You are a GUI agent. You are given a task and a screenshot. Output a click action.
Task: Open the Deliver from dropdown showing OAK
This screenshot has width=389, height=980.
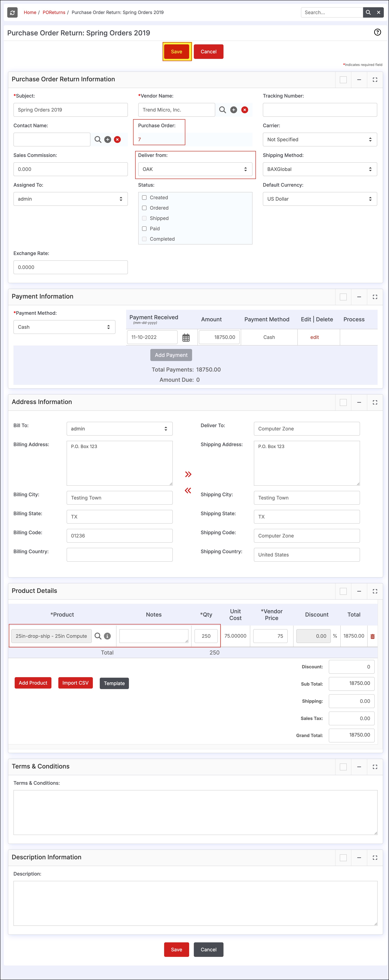(195, 169)
